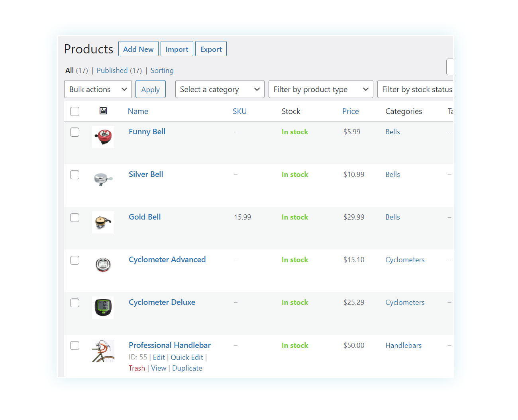
Task: Click the $25.29 price of Cyclometer Deluxe
Action: [x=354, y=302]
